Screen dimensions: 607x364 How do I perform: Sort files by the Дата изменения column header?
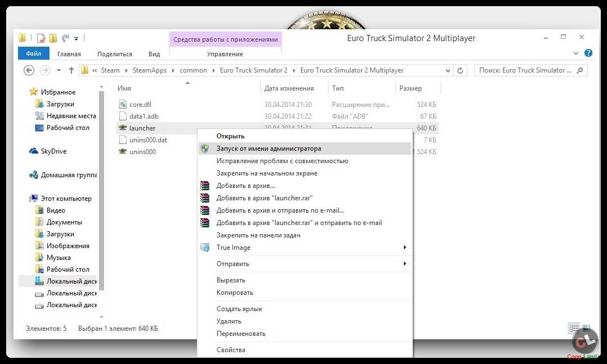tap(289, 88)
